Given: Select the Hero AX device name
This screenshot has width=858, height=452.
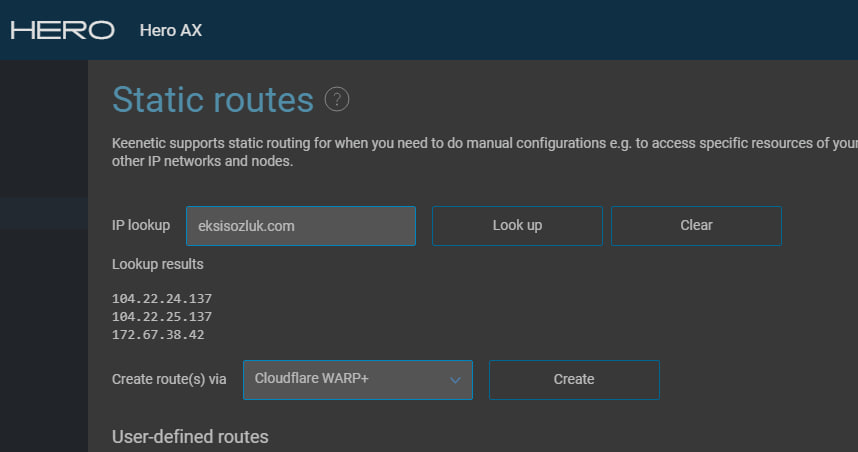Looking at the screenshot, I should [x=171, y=30].
